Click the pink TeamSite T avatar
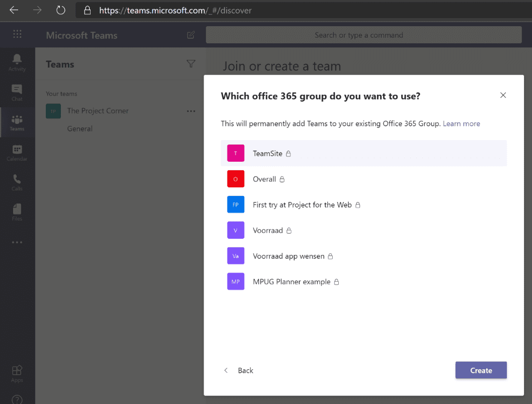Screen dimensions: 532x404 tap(236, 153)
